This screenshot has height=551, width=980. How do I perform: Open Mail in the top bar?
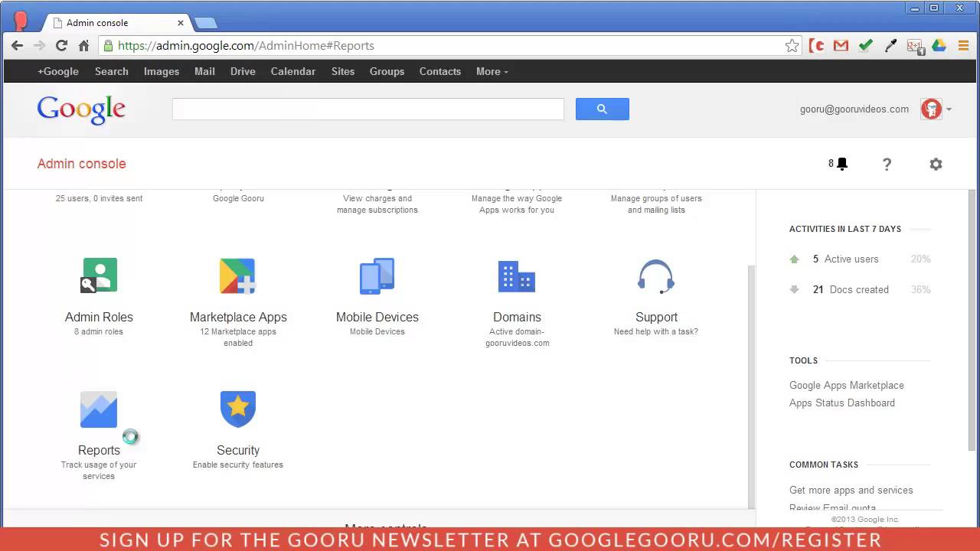(x=204, y=71)
